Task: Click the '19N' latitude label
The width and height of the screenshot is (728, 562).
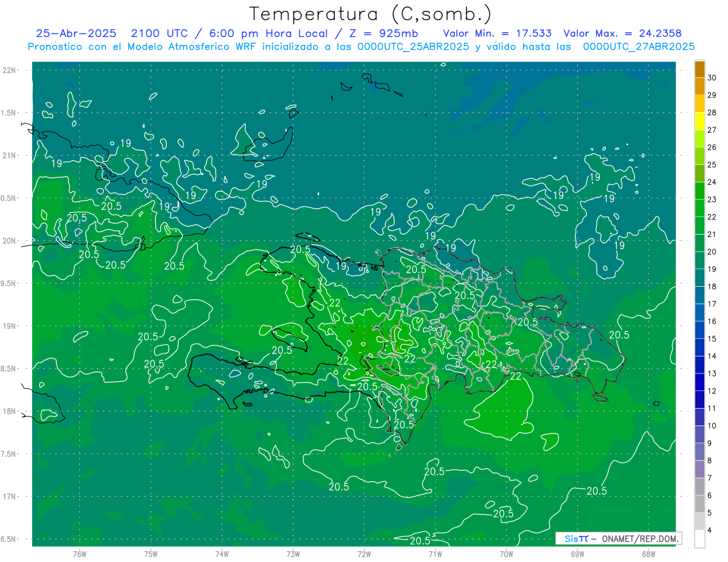Action: (10, 326)
